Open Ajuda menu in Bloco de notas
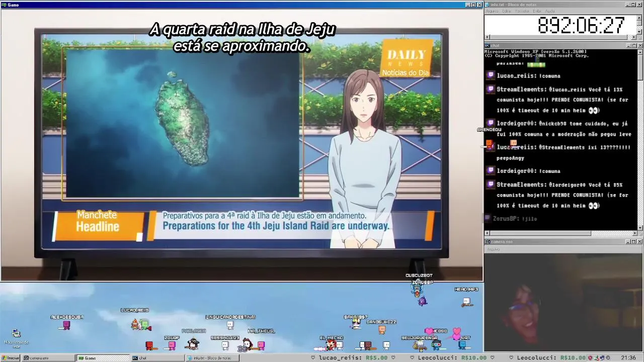The height and width of the screenshot is (362, 644). tap(550, 11)
